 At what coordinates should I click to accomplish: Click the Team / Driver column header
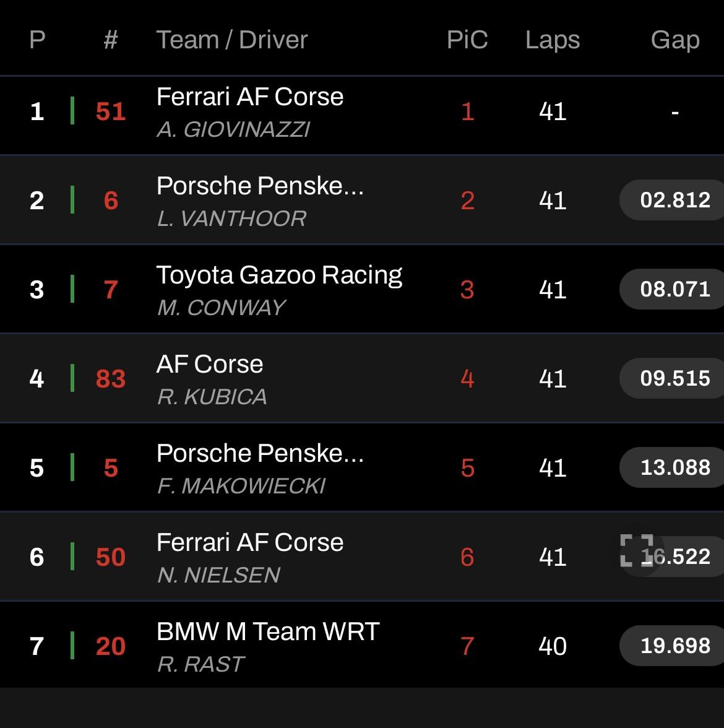tap(232, 40)
